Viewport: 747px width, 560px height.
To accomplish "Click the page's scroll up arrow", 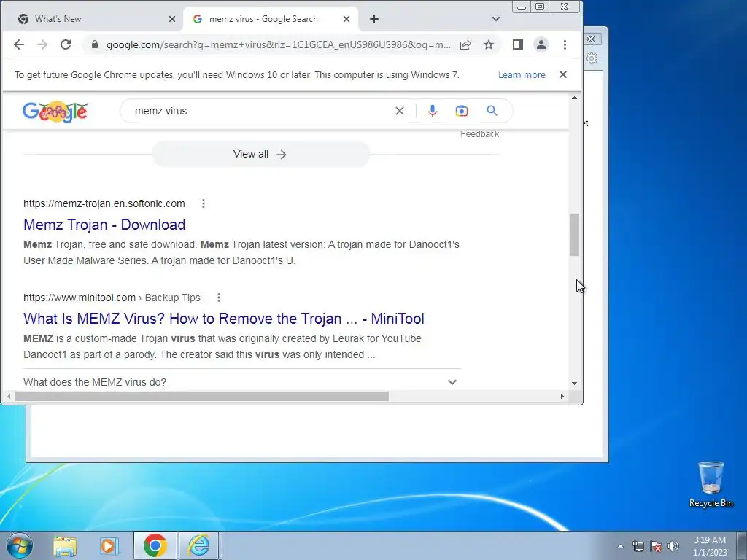I will click(575, 98).
